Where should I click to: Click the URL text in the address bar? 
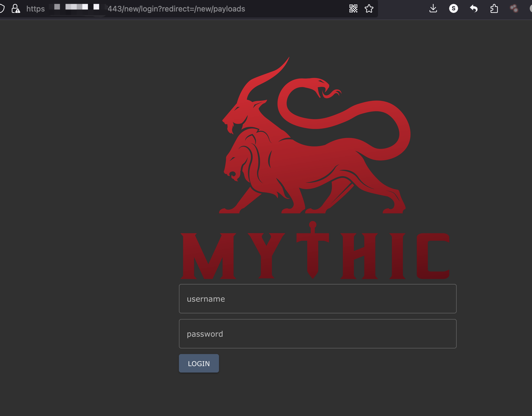tap(136, 9)
